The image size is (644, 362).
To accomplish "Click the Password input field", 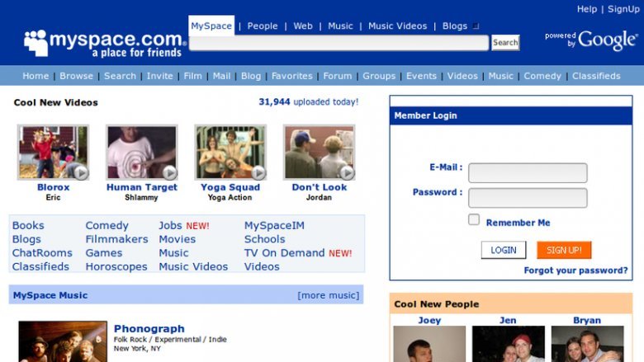I will [x=528, y=198].
